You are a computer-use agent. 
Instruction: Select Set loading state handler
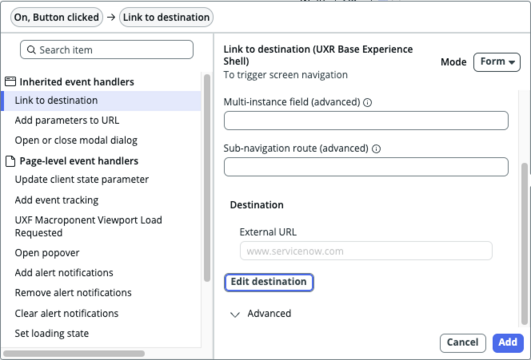[x=52, y=333]
